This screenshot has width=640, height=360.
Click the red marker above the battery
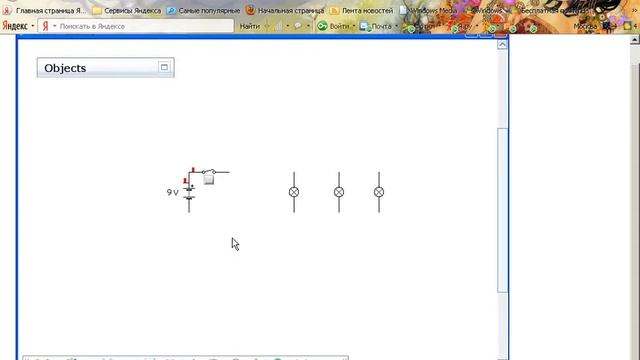coord(186,181)
